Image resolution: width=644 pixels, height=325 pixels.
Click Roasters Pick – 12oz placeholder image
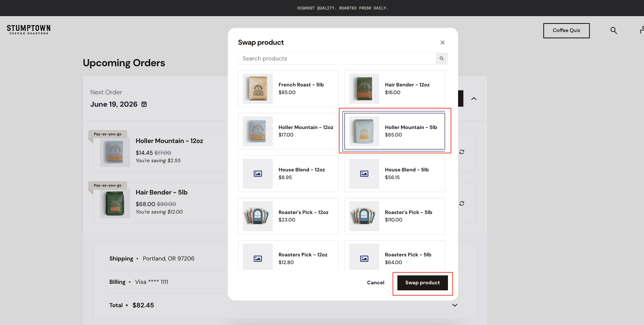pos(258,257)
